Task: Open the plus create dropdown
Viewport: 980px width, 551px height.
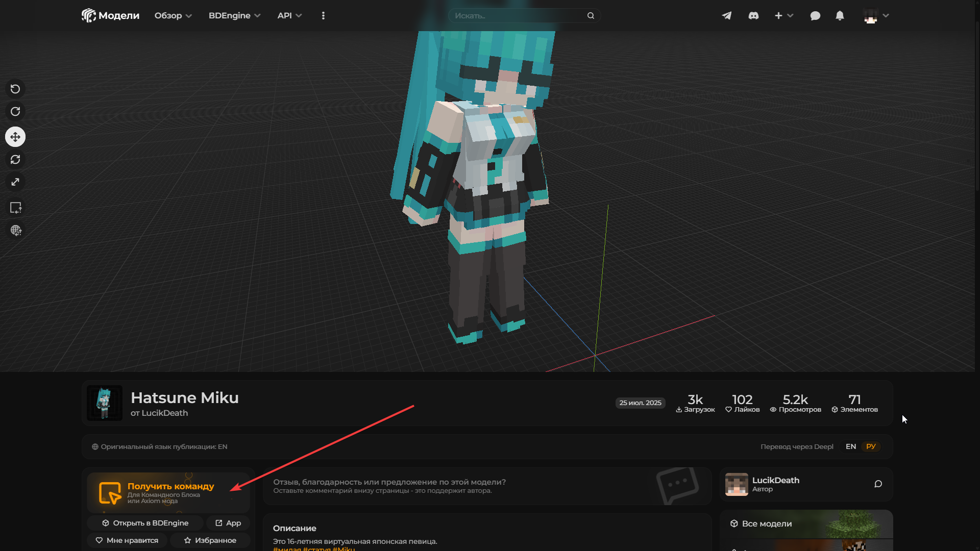Action: click(784, 16)
